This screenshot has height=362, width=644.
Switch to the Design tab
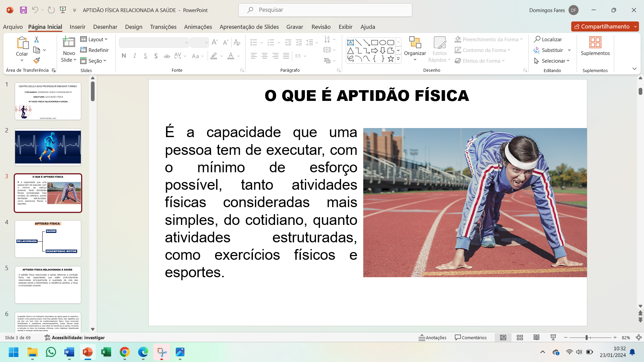coord(134,27)
